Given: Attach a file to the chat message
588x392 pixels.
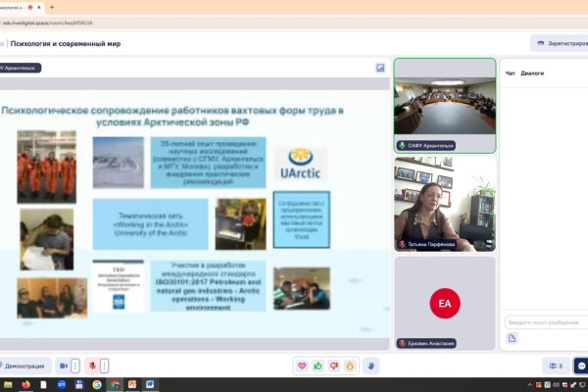Looking at the screenshot, I should [x=512, y=338].
